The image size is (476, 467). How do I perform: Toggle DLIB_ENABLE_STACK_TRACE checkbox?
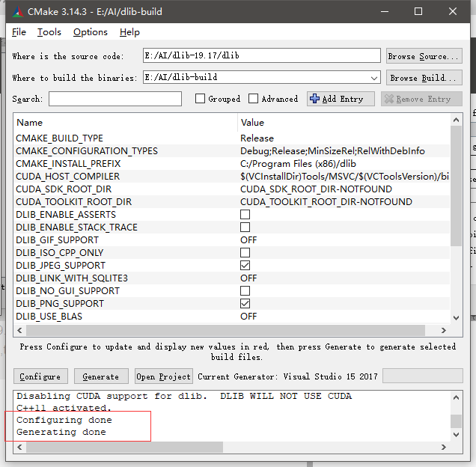245,227
